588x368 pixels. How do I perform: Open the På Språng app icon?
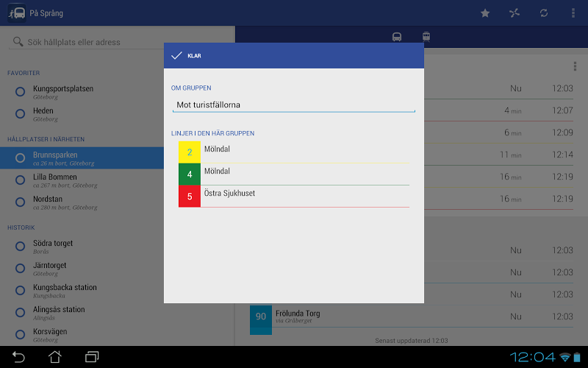point(17,13)
